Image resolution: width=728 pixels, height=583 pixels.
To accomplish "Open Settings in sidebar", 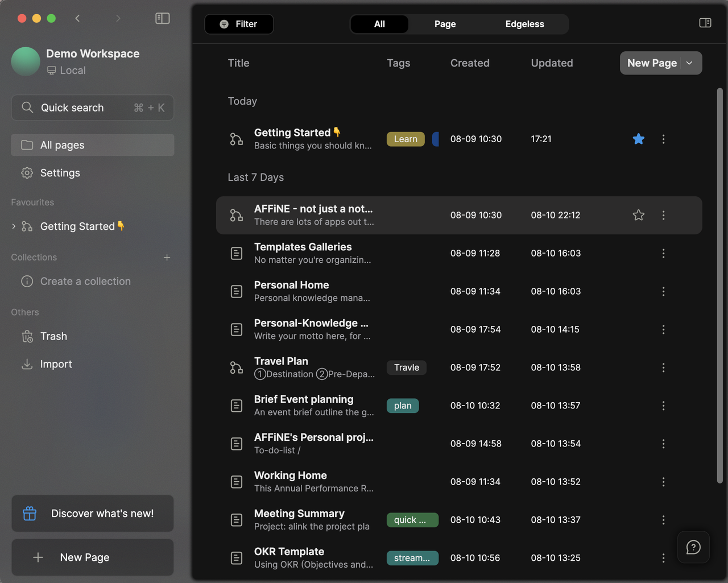I will pos(93,173).
